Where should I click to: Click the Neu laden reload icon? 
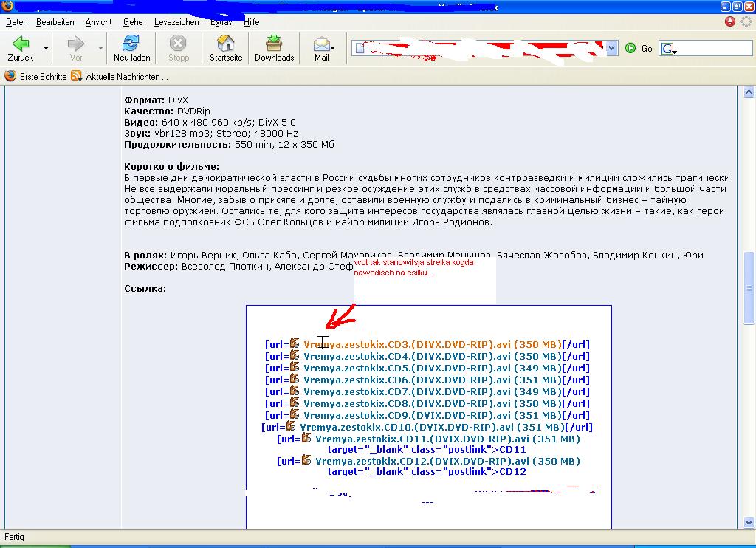click(131, 44)
